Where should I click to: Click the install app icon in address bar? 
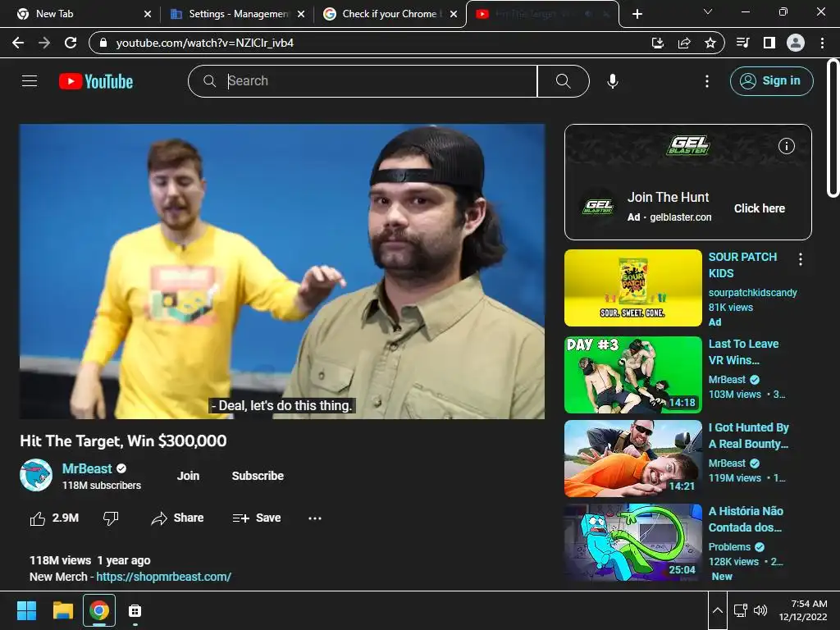pyautogui.click(x=658, y=43)
